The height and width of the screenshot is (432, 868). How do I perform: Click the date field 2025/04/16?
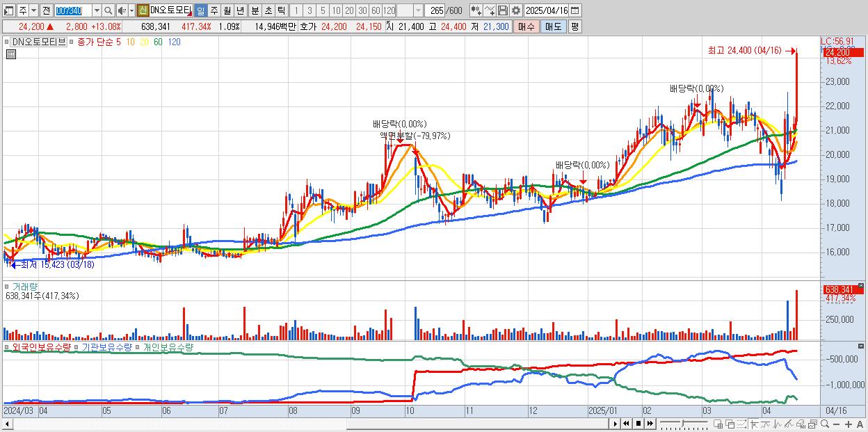pyautogui.click(x=547, y=11)
